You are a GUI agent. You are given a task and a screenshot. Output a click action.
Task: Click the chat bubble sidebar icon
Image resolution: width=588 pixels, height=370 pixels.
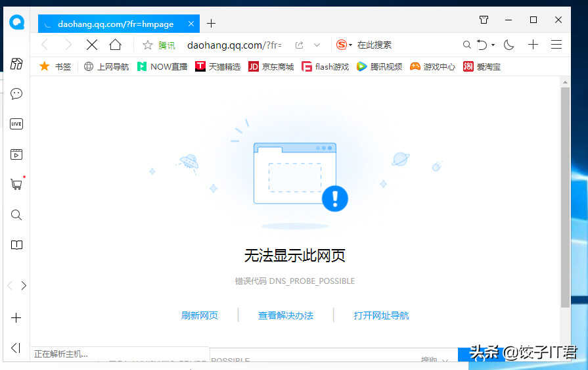[16, 94]
